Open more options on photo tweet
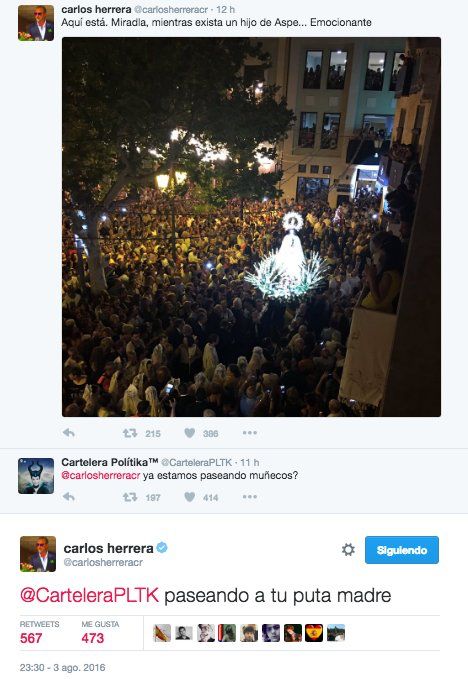This screenshot has height=679, width=468. click(250, 433)
